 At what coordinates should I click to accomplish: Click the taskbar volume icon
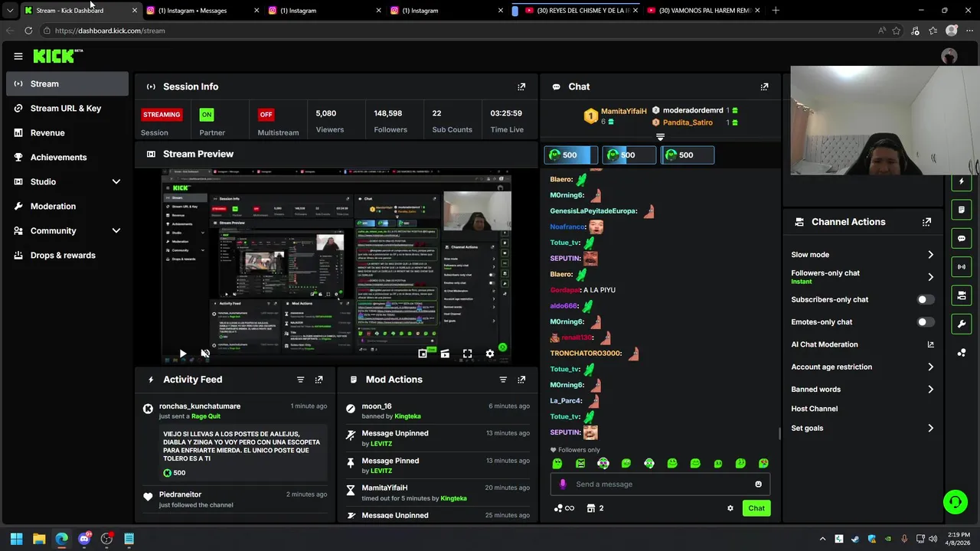coord(933,539)
